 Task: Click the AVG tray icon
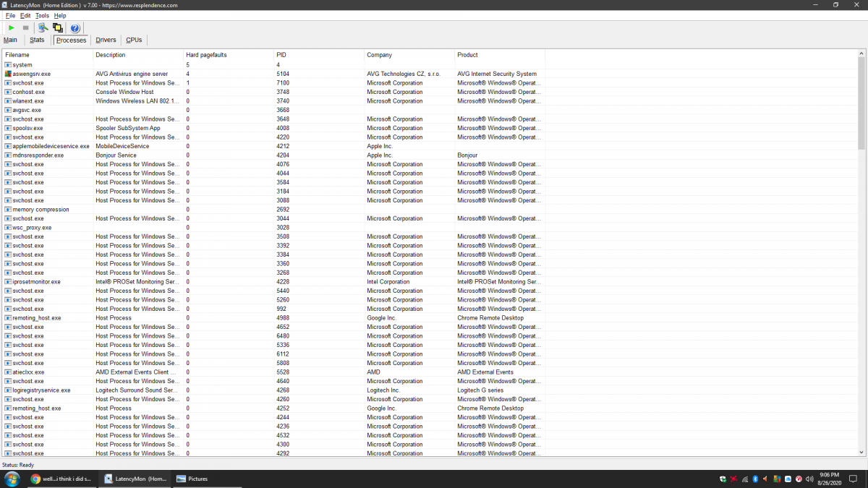pyautogui.click(x=777, y=479)
